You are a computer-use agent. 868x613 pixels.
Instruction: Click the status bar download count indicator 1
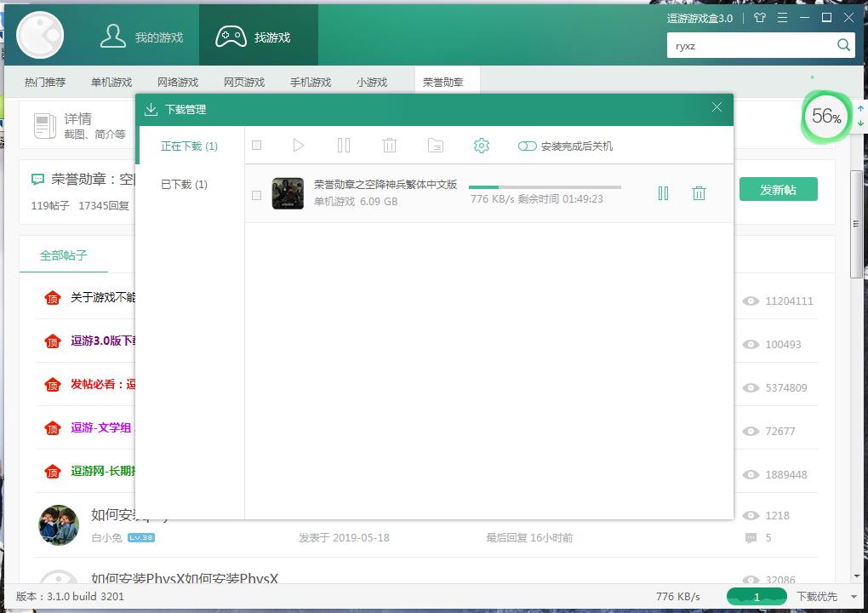tap(757, 597)
